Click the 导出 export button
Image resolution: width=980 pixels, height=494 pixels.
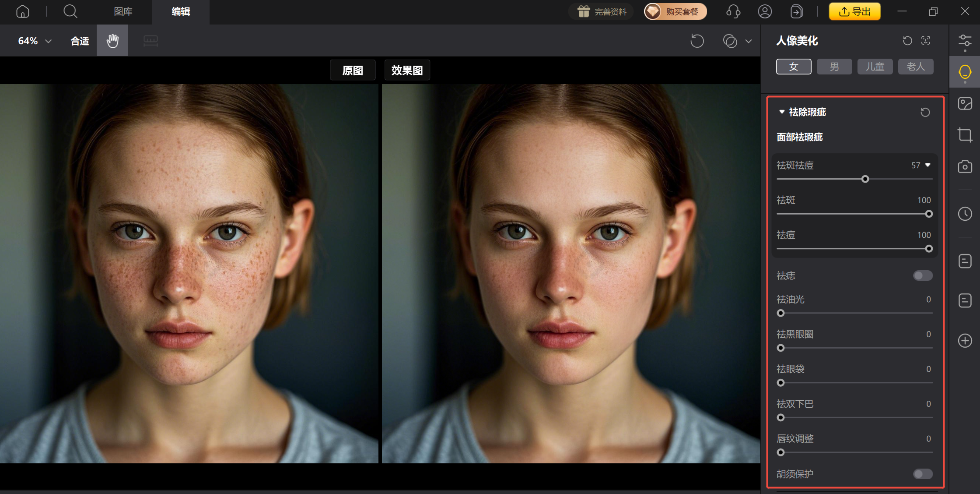coord(854,12)
